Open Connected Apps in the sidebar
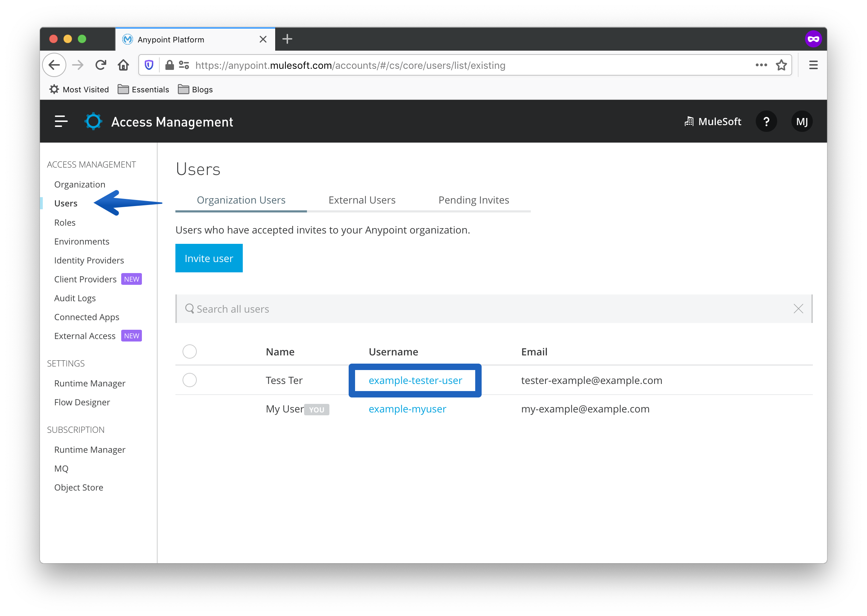Screen dimensions: 867x616 (87, 317)
